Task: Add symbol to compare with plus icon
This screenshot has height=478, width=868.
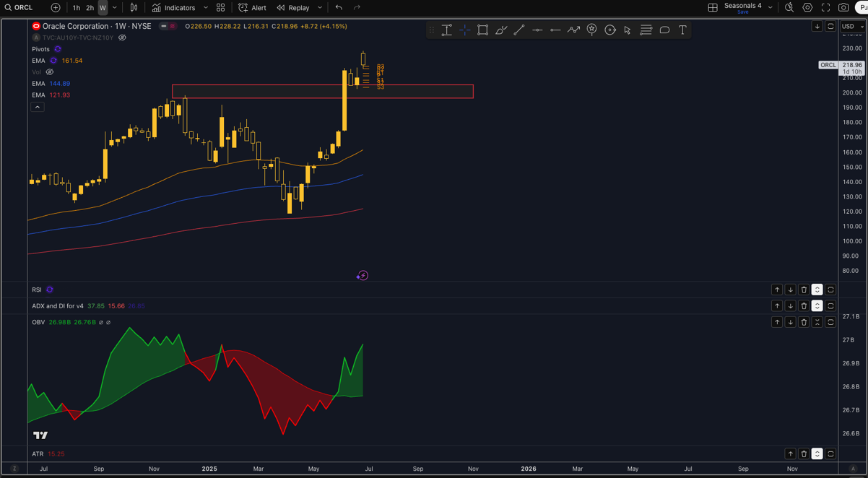Action: click(56, 7)
